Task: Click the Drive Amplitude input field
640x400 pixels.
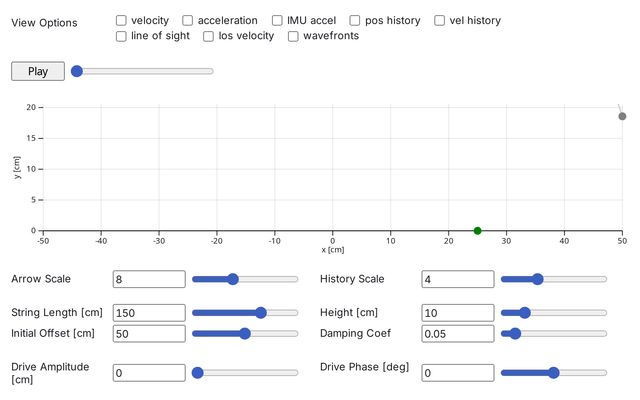Action: click(149, 373)
